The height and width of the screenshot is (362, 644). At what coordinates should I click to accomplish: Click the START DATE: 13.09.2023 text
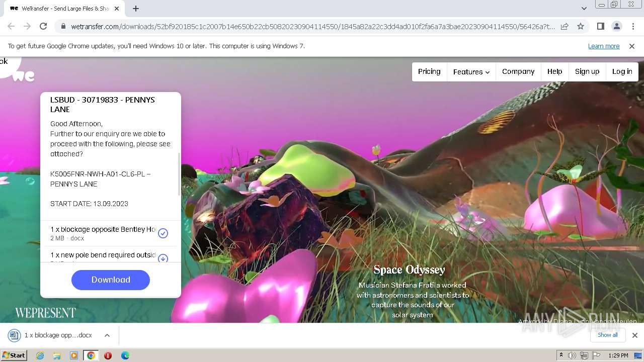[x=89, y=204]
